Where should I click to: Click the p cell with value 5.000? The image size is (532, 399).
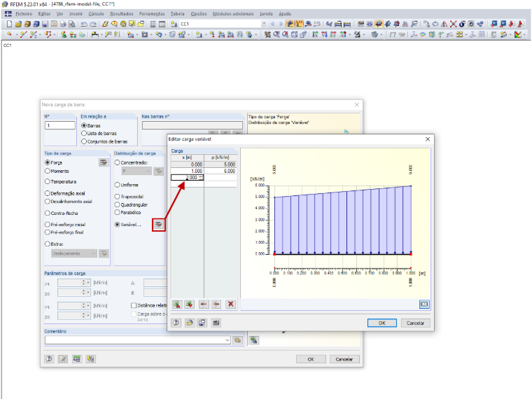(x=220, y=164)
